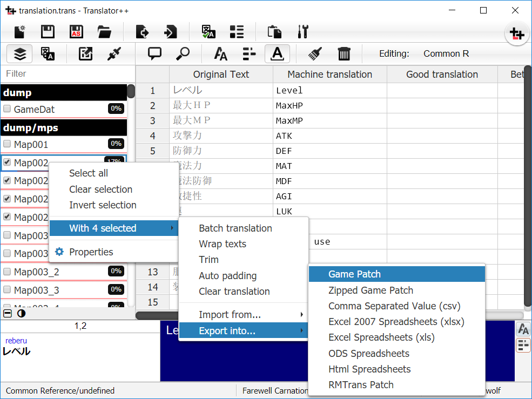The height and width of the screenshot is (399, 532).
Task: Click the Import file arrow icon
Action: coord(170,32)
